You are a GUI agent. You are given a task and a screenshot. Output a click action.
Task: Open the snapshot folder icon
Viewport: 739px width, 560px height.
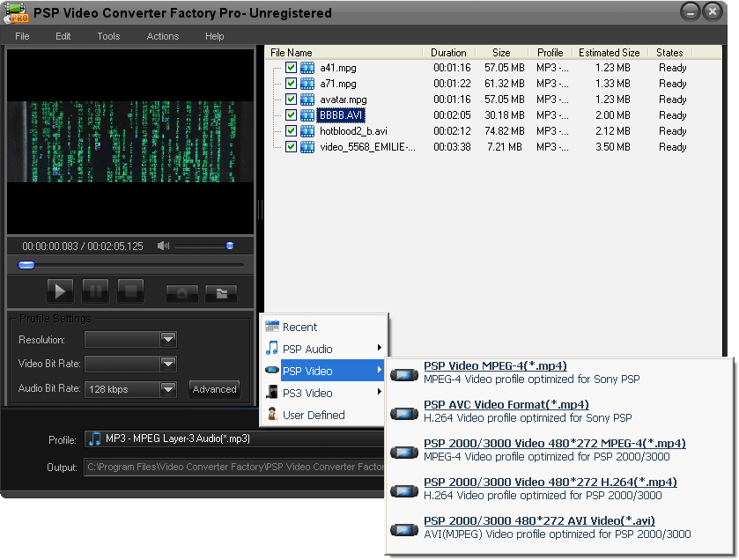pos(221,293)
